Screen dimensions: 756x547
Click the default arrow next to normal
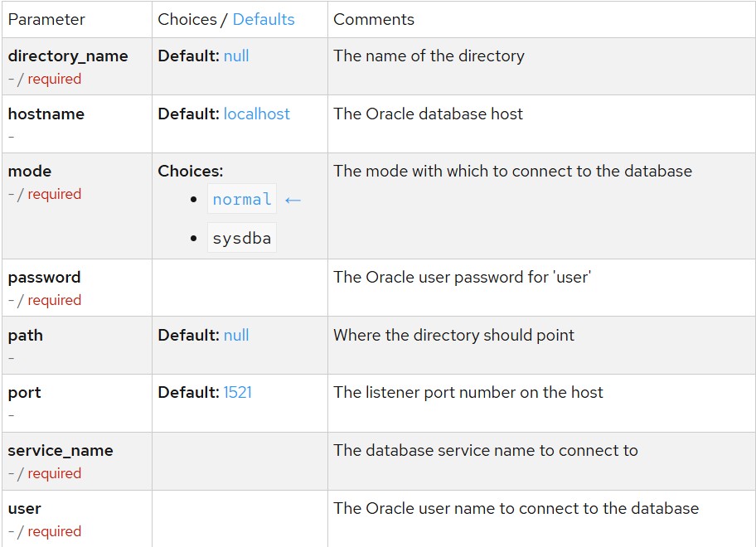(292, 200)
